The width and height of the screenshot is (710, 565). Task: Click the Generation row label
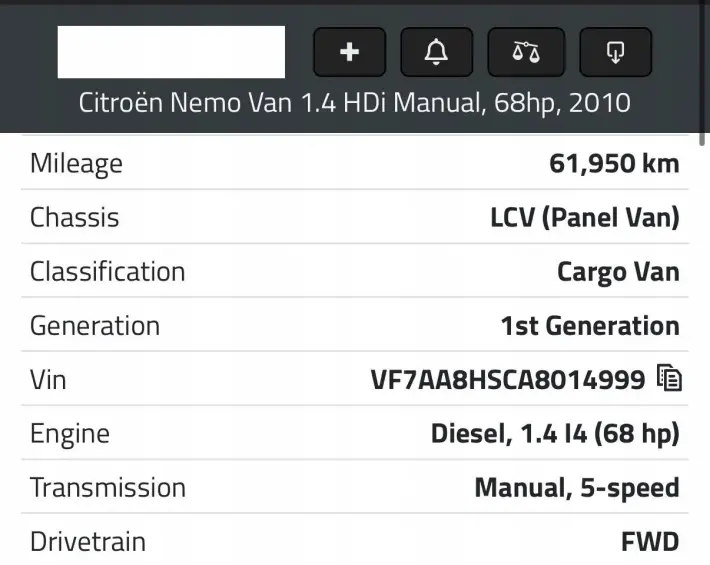click(95, 326)
